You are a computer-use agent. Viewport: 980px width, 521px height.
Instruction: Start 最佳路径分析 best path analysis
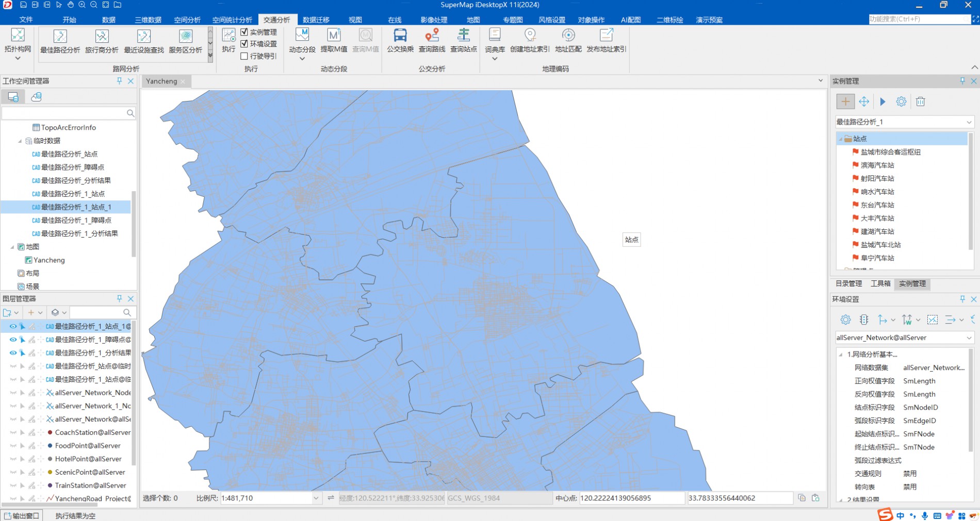pos(60,41)
